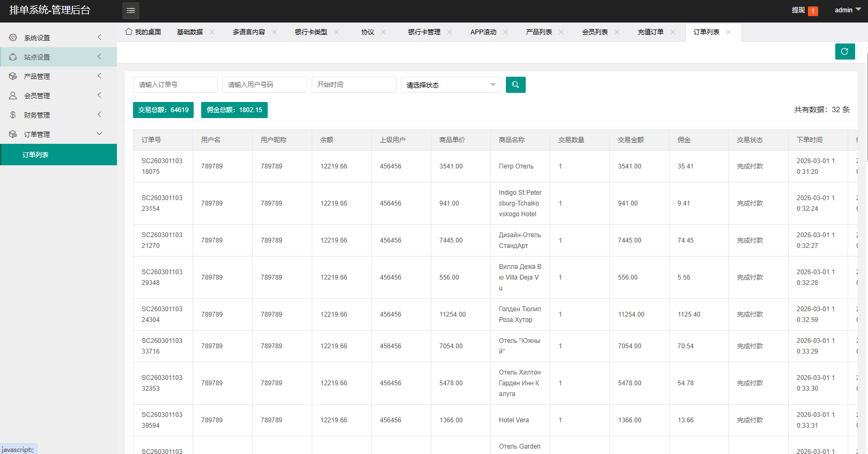Viewport: 868px width, 454px height.
Task: Focus the 开始时间 date field
Action: [x=354, y=85]
